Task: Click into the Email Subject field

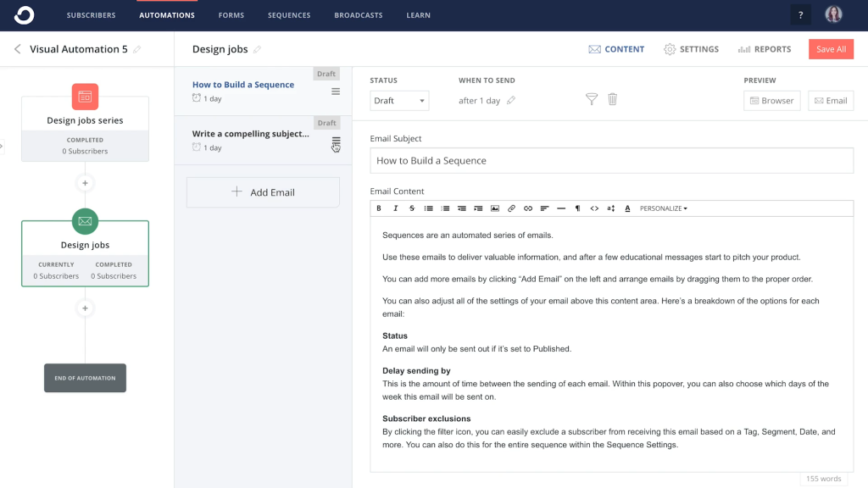Action: [x=611, y=161]
